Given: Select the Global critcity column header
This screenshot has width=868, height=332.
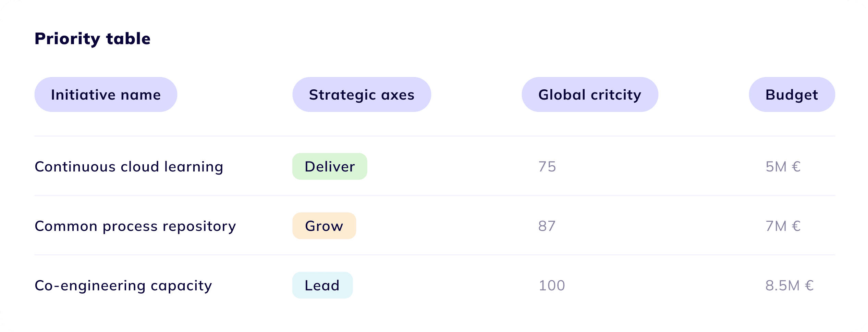Looking at the screenshot, I should tap(590, 94).
